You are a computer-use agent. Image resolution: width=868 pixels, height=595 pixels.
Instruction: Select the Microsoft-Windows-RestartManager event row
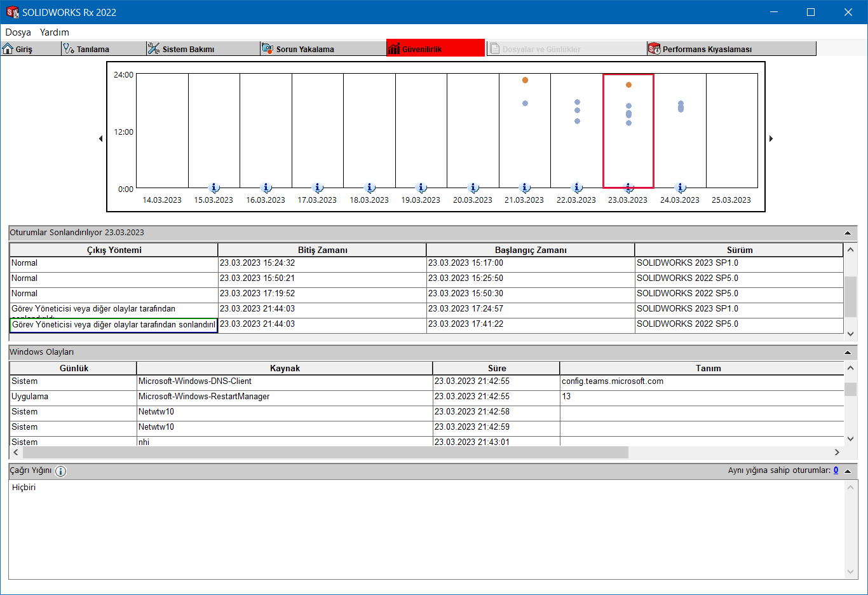[x=426, y=397]
